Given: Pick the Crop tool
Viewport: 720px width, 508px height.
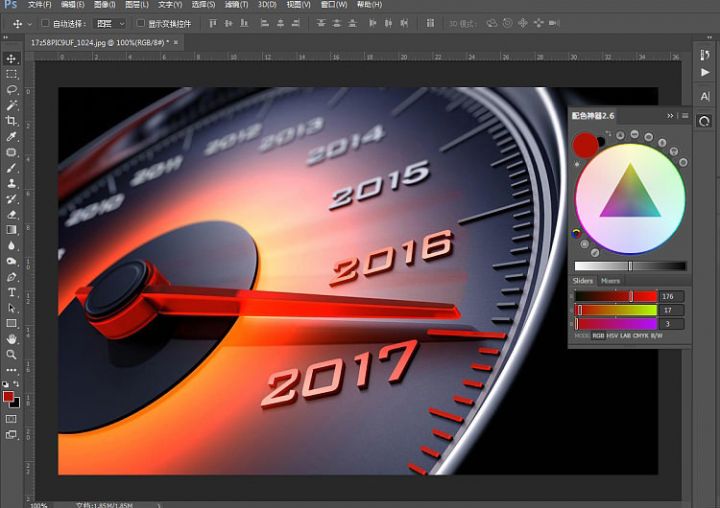Looking at the screenshot, I should [x=12, y=121].
